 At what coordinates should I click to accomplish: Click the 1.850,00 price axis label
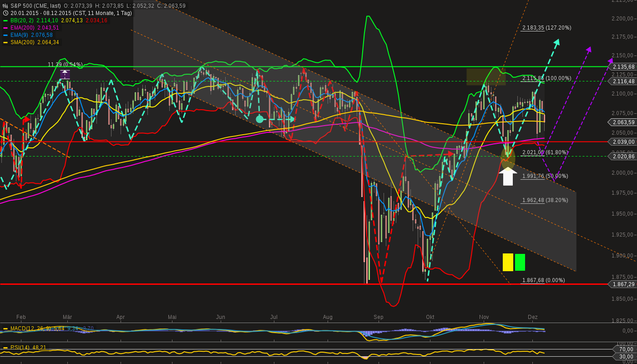click(623, 299)
